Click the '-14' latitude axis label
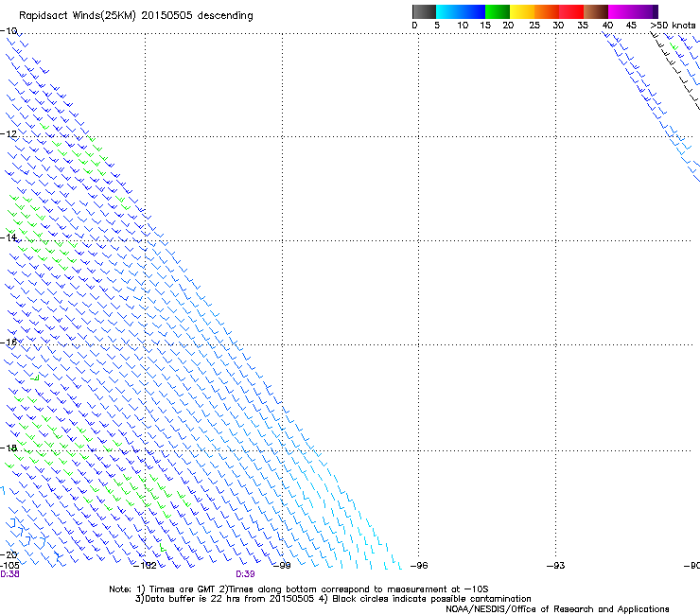The image size is (700, 615). [x=9, y=237]
